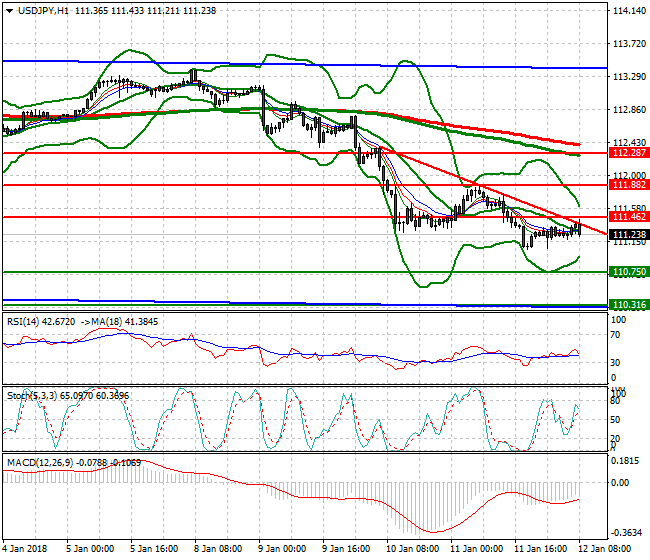Image resolution: width=650 pixels, height=560 pixels.
Task: Click the 4 Jan 2018 time axis label
Action: coord(25,549)
